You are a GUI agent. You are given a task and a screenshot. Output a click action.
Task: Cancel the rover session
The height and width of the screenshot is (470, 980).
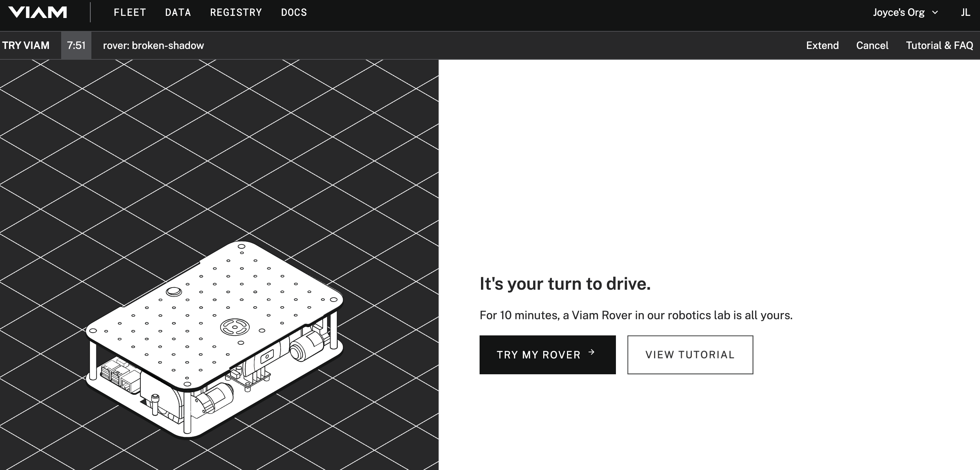coord(872,45)
